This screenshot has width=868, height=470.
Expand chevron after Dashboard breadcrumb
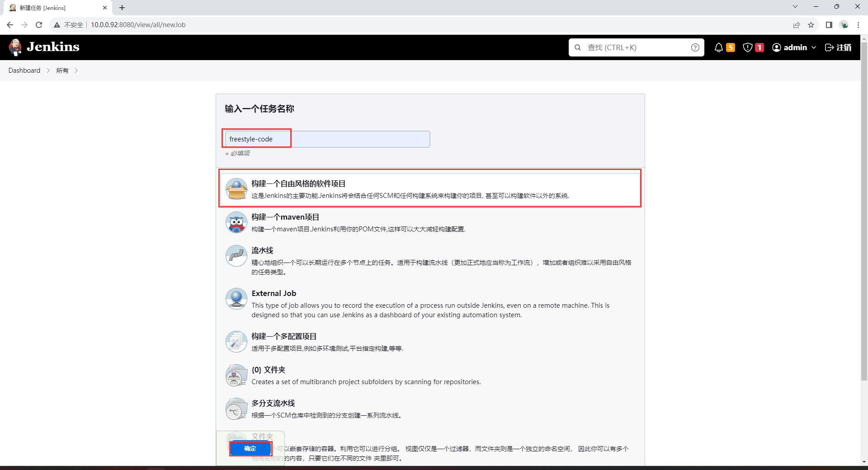click(48, 70)
